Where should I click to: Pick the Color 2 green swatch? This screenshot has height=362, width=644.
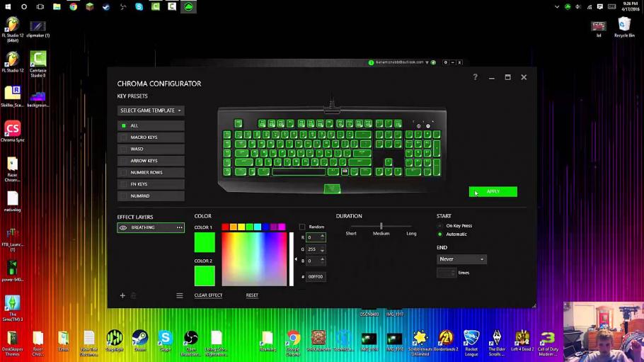(205, 276)
